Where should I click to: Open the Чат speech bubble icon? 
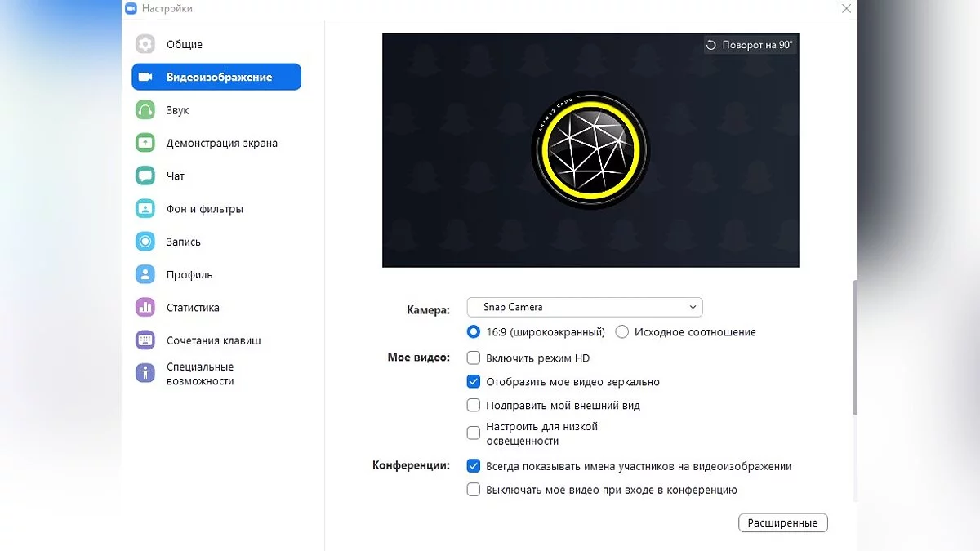pyautogui.click(x=145, y=176)
